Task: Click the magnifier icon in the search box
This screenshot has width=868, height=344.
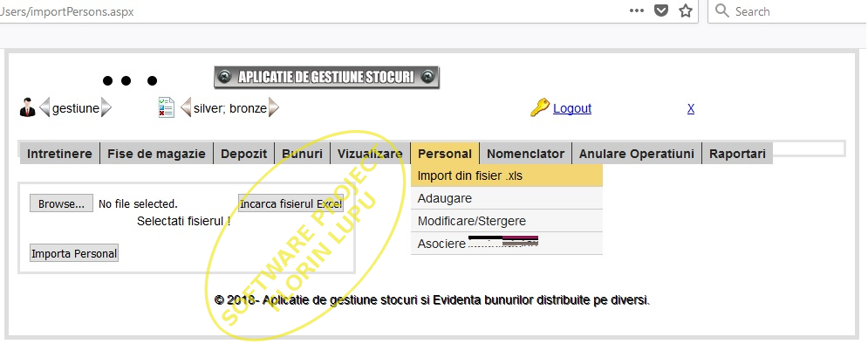Action: (x=721, y=10)
